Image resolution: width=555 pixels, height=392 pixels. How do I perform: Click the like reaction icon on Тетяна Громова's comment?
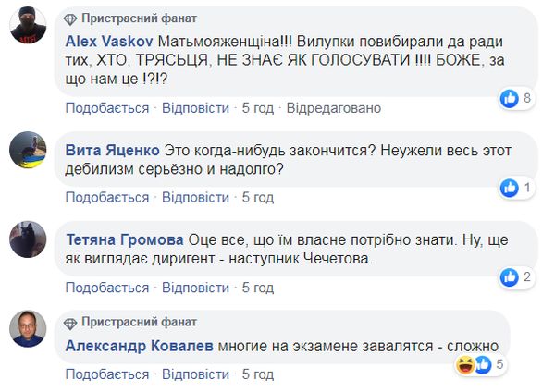point(510,276)
